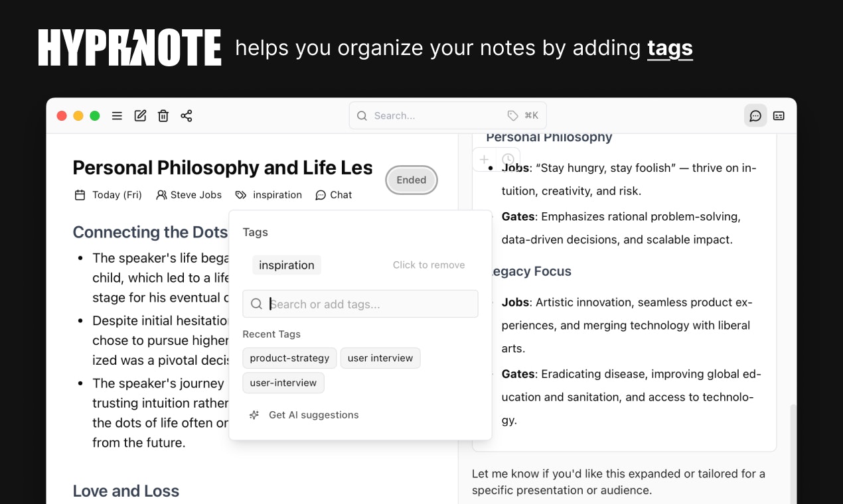This screenshot has height=504, width=843.
Task: Click the plus icon in chat panel
Action: click(x=485, y=159)
